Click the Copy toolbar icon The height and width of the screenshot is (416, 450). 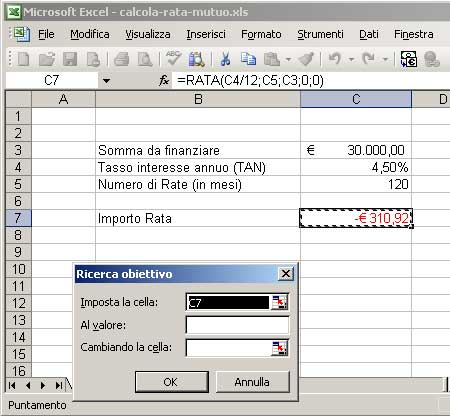[248, 60]
